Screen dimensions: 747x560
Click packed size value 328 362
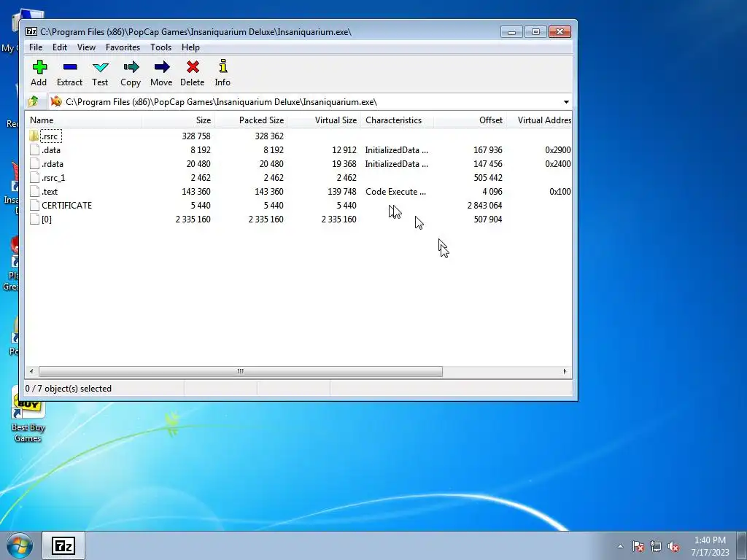coord(269,136)
